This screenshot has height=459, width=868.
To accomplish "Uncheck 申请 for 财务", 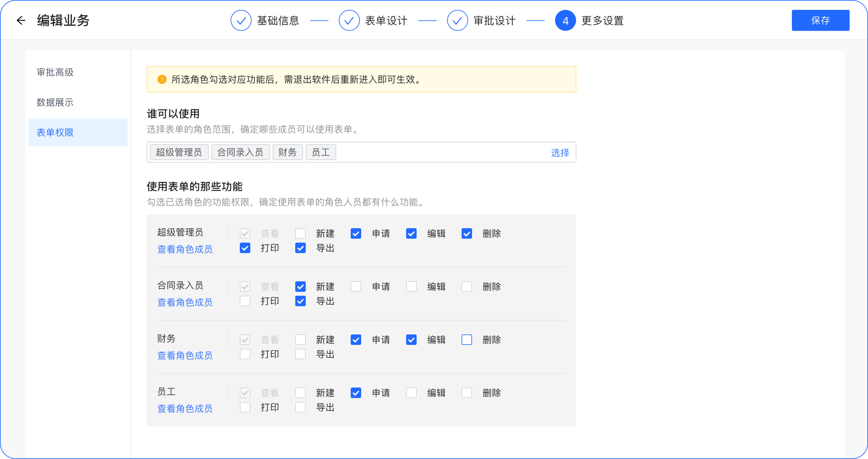I will coord(356,340).
